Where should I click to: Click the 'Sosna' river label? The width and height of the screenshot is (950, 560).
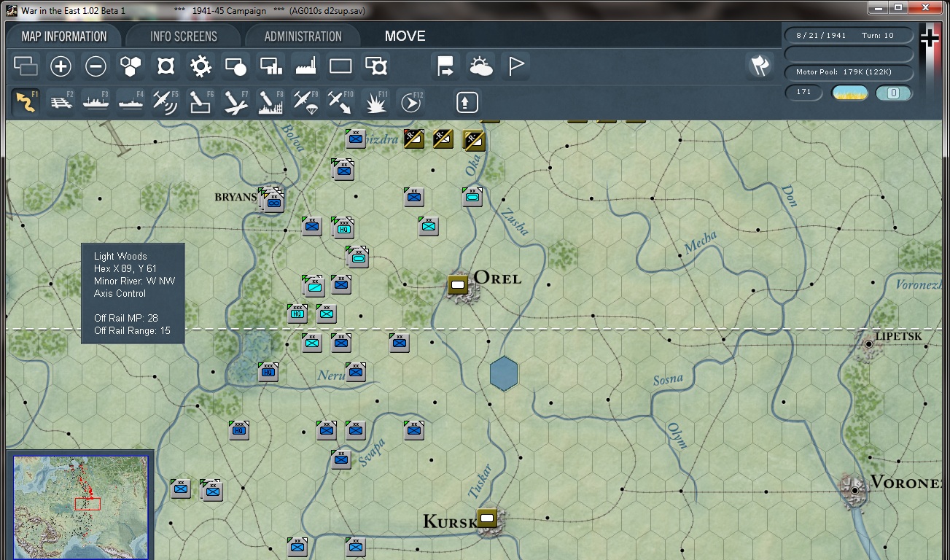(x=668, y=380)
